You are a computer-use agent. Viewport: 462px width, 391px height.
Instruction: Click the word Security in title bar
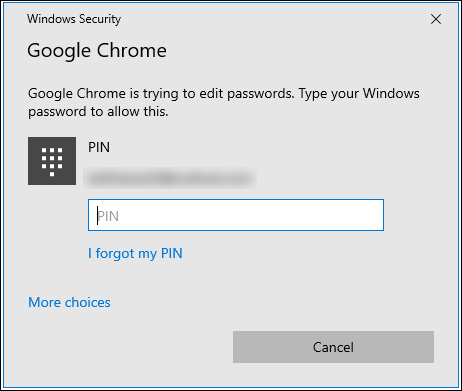coord(100,19)
